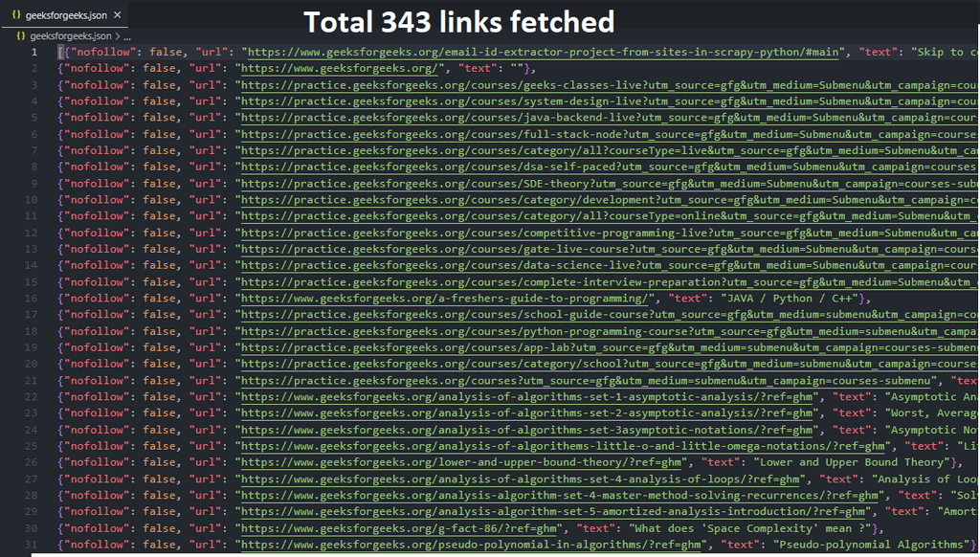
Task: Open the g-fact-86 link
Action: pos(399,528)
